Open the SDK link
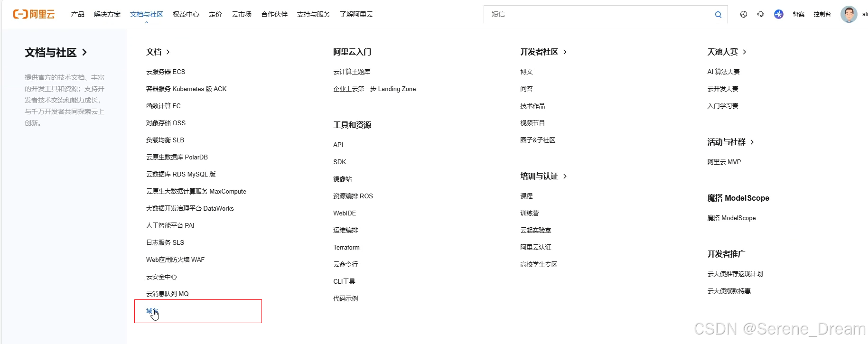This screenshot has width=868, height=344. 340,162
